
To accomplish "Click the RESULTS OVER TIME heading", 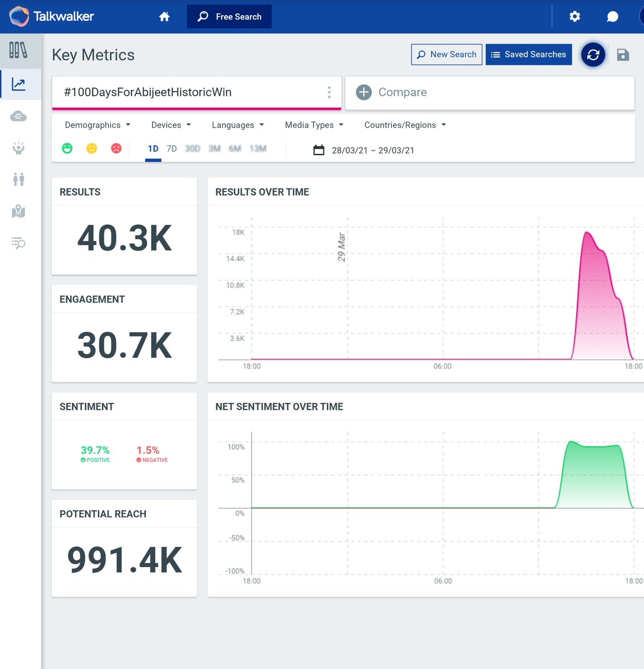I will point(262,192).
